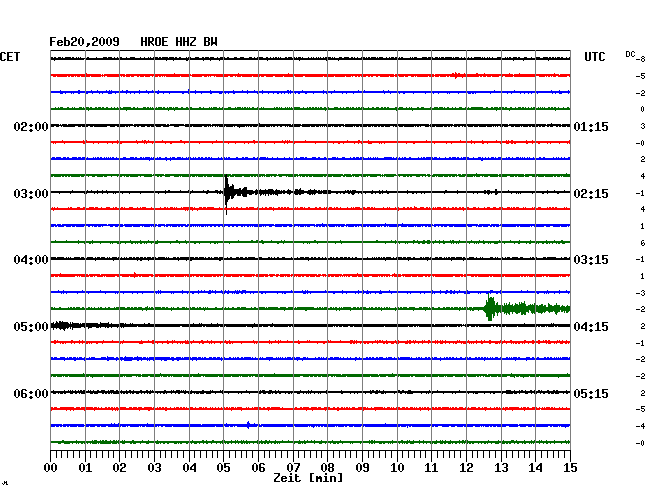Click the Zeit [min] axis title
Screen dimensions: 650x494
point(308,478)
